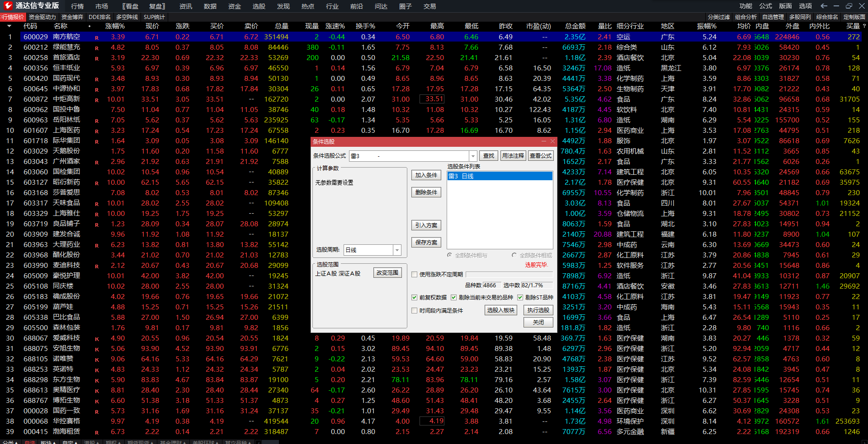
Task: Switch to the 资金驱动力 tab
Action: coord(42,17)
